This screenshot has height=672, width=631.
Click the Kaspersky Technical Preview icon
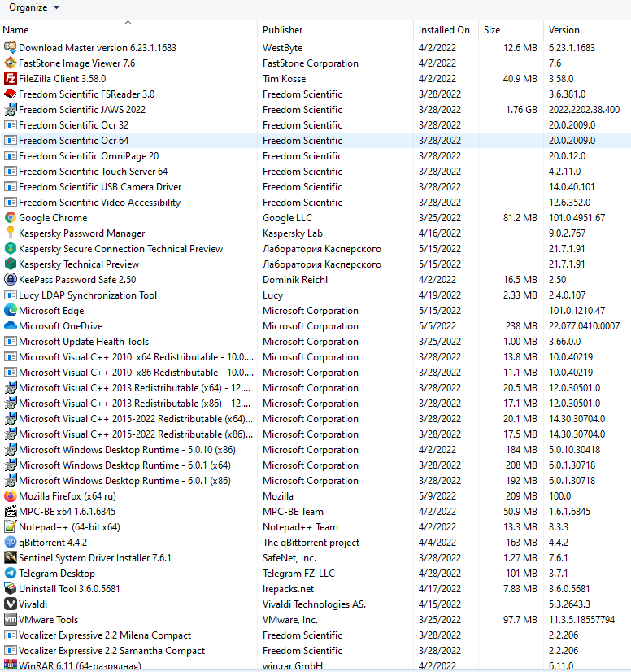click(x=11, y=264)
